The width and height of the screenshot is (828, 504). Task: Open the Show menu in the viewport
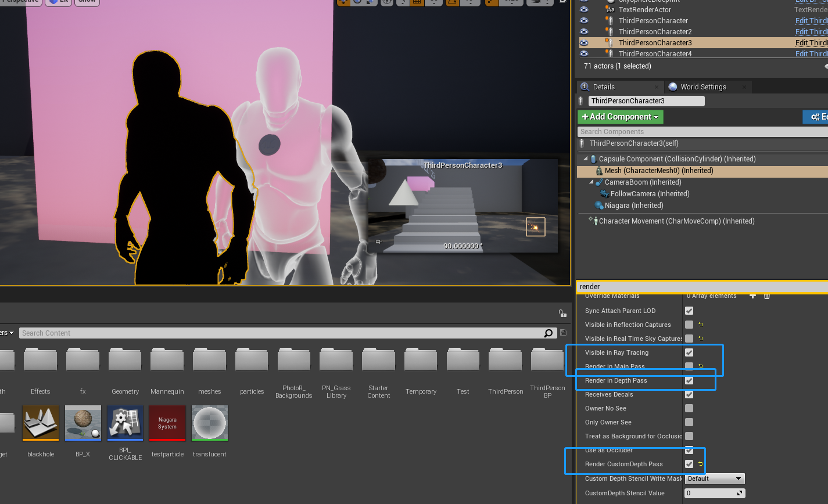click(x=87, y=1)
